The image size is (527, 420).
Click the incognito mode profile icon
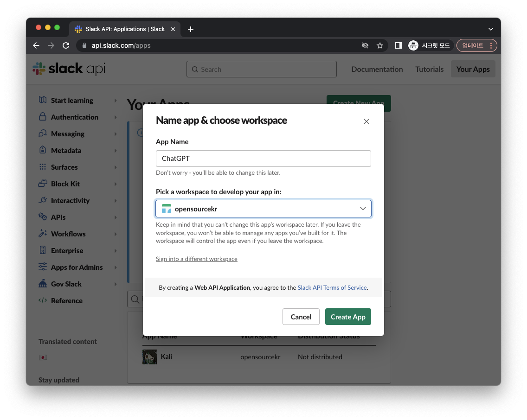[x=413, y=45]
